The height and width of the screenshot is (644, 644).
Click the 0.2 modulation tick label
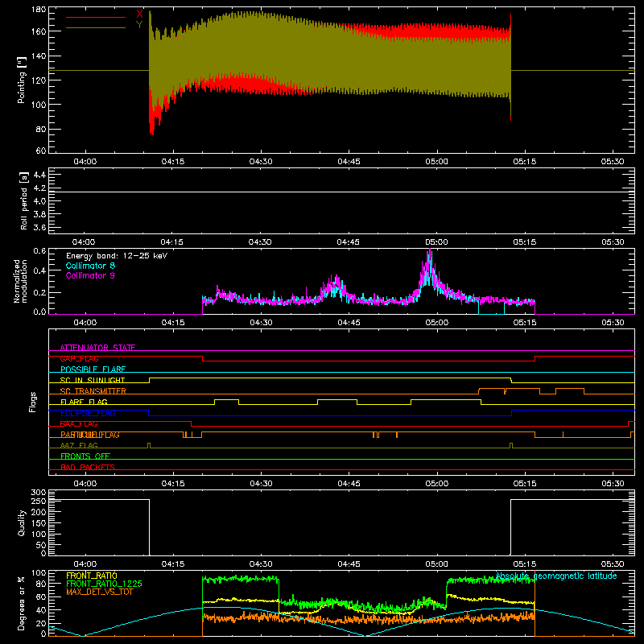click(39, 292)
